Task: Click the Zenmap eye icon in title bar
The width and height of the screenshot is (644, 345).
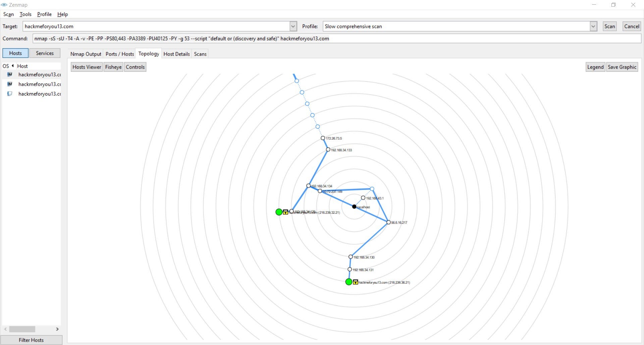Action: [4, 5]
